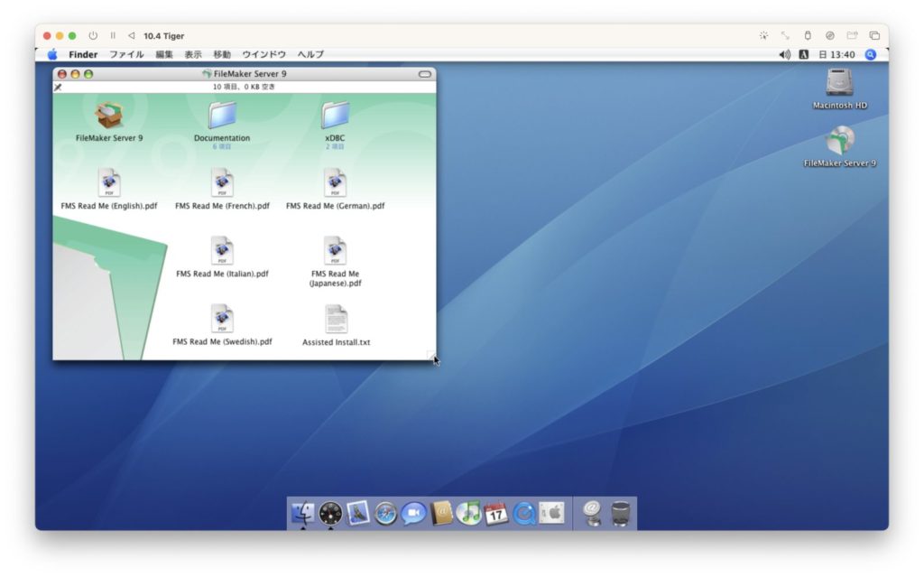924x577 pixels.
Task: Open Spotlight search
Action: 871,54
